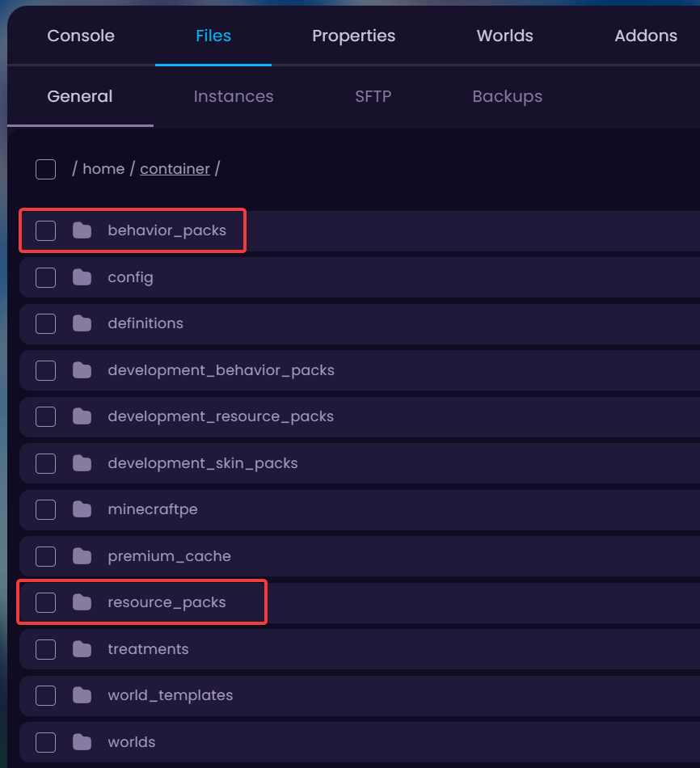Select the world_templates row checkbox

[x=45, y=695]
